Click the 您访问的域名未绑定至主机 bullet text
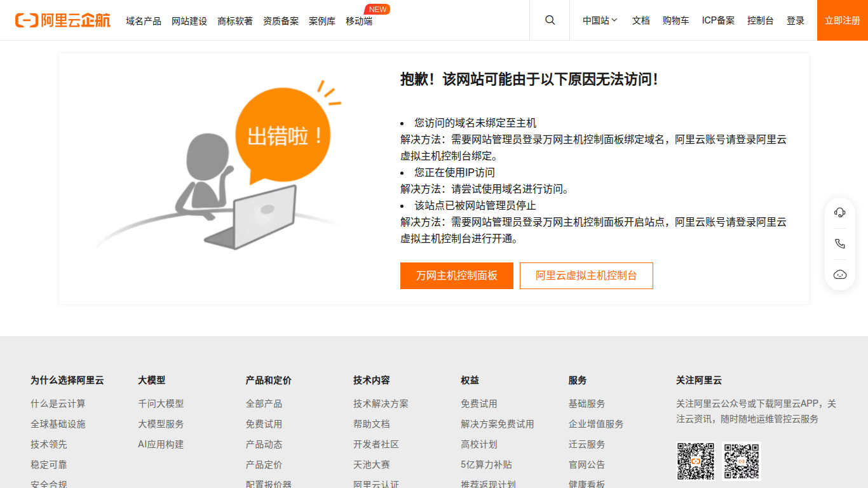Image resolution: width=868 pixels, height=488 pixels. coord(475,123)
